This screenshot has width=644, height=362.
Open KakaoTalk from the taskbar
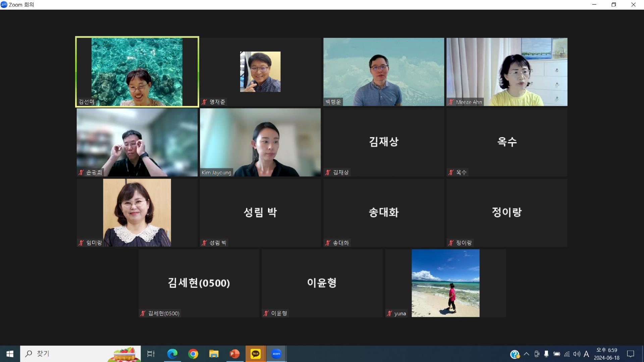[x=256, y=354]
